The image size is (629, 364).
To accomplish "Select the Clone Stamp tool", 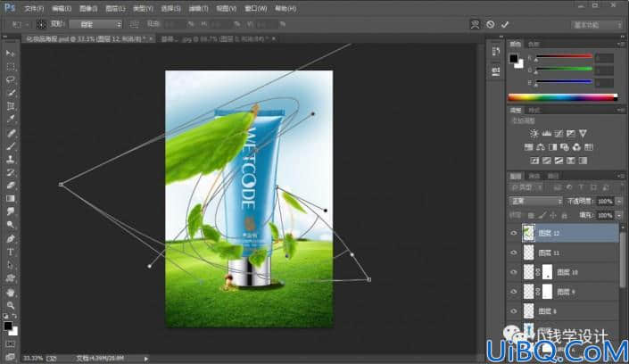I will pos(11,160).
